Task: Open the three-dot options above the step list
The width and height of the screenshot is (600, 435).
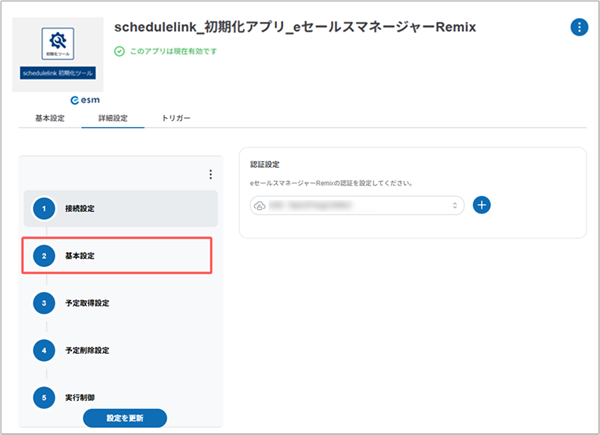Action: 210,175
